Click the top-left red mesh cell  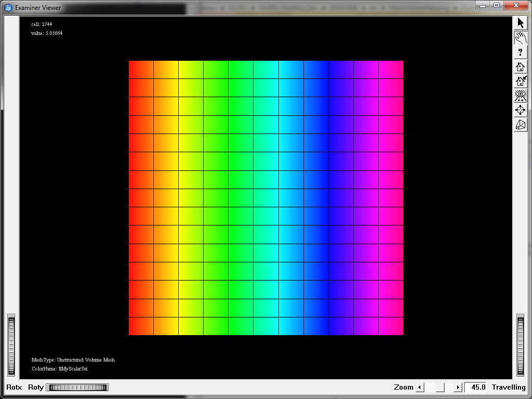click(141, 70)
